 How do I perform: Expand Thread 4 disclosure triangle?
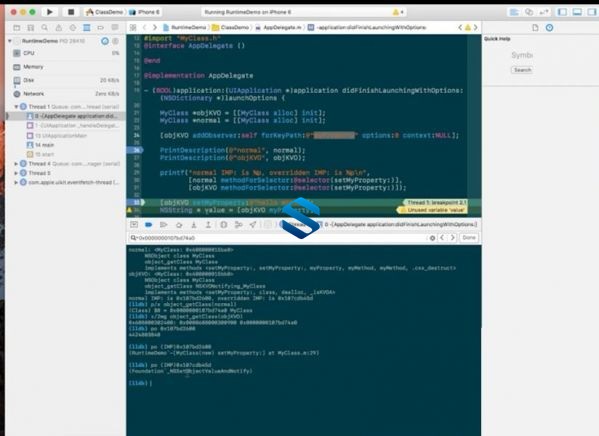pyautogui.click(x=16, y=164)
